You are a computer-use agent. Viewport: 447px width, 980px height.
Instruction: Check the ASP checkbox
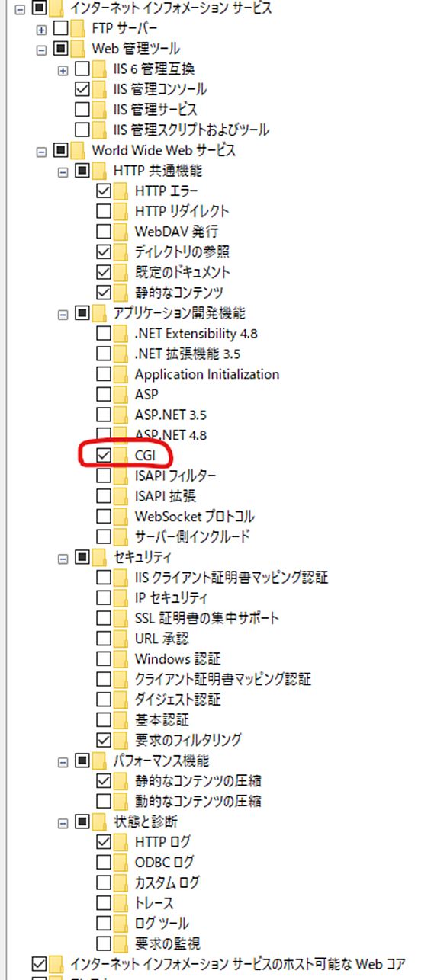click(x=104, y=395)
